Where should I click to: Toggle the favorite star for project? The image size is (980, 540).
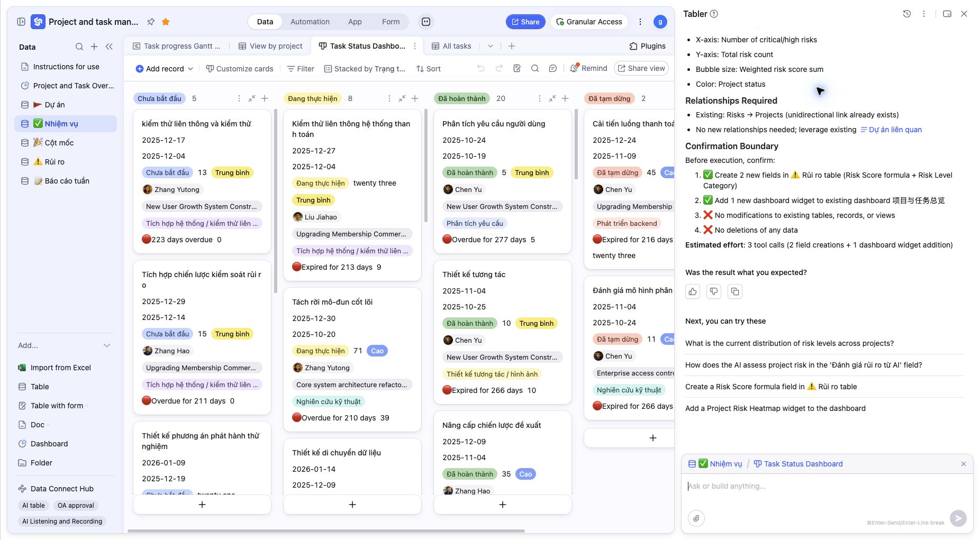(166, 22)
